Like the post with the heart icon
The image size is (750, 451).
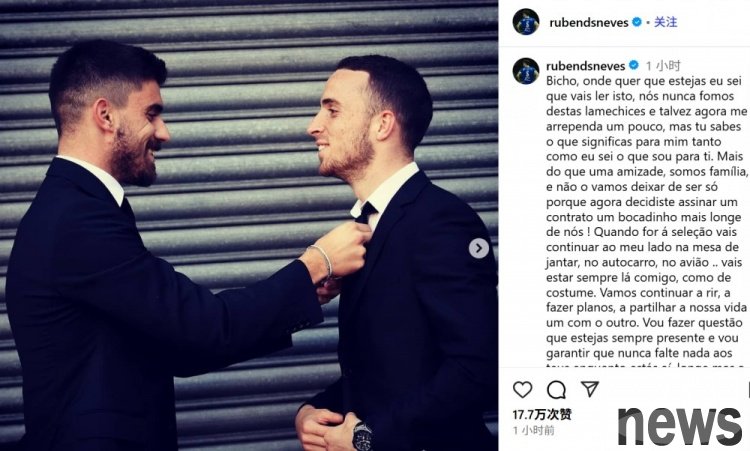[522, 389]
